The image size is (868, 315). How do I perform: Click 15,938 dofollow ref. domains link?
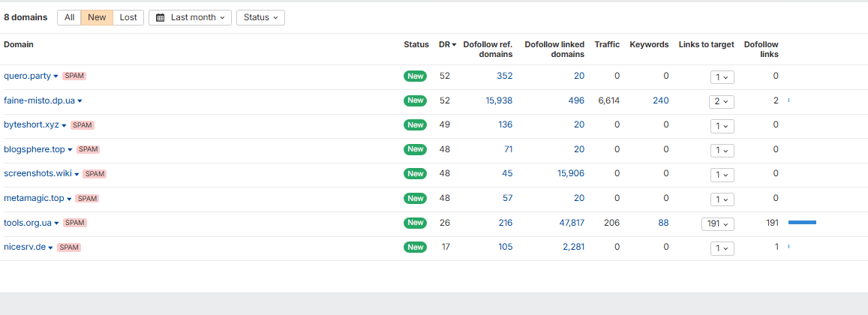click(x=499, y=100)
